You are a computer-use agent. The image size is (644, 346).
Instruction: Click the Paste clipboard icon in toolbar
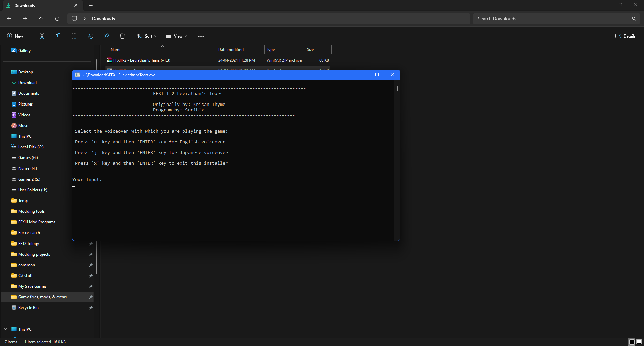pos(74,36)
